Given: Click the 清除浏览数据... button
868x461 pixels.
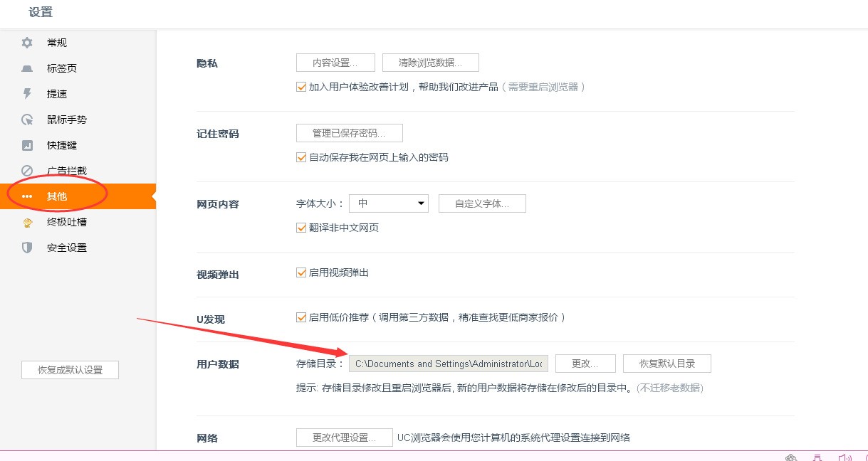Looking at the screenshot, I should pyautogui.click(x=431, y=63).
